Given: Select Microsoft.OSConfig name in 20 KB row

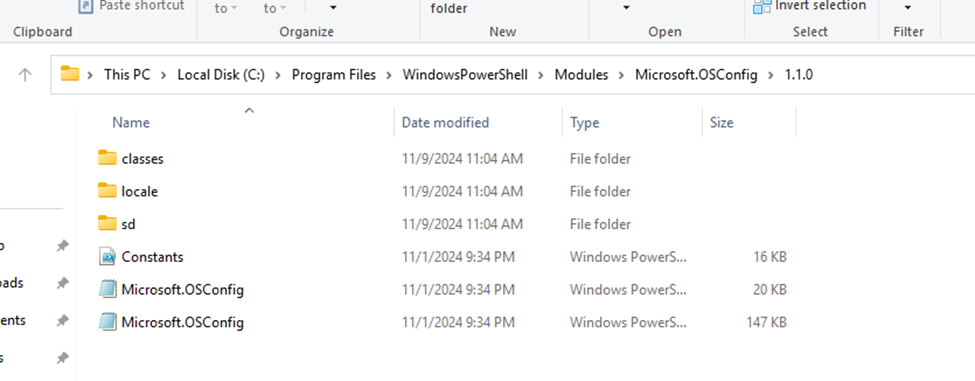Looking at the screenshot, I should coord(183,290).
